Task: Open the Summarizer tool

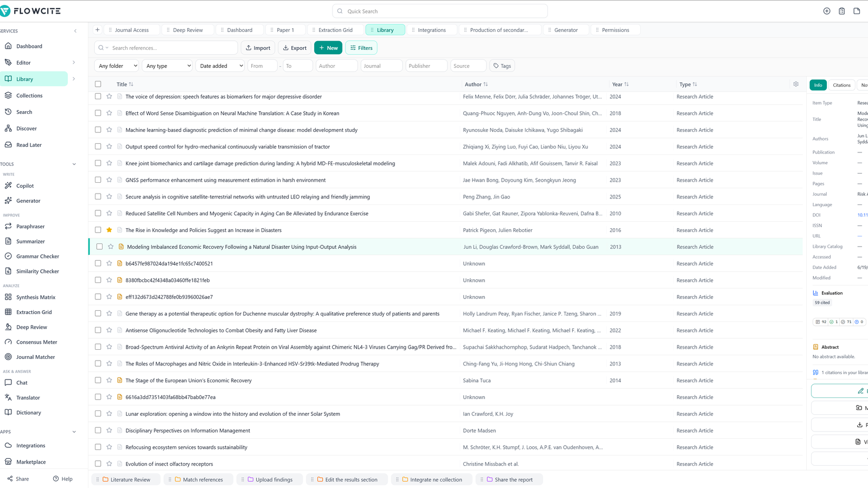Action: 30,241
